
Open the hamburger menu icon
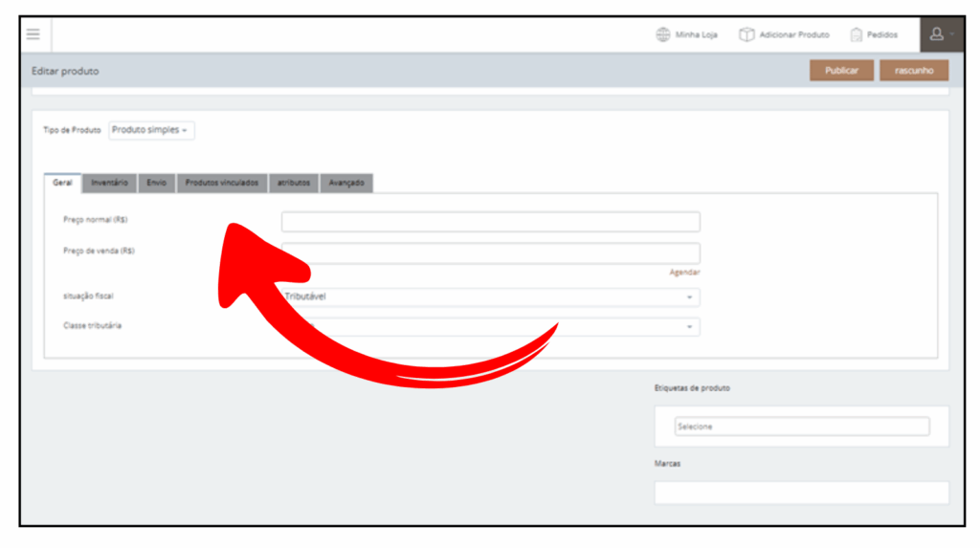[x=33, y=34]
